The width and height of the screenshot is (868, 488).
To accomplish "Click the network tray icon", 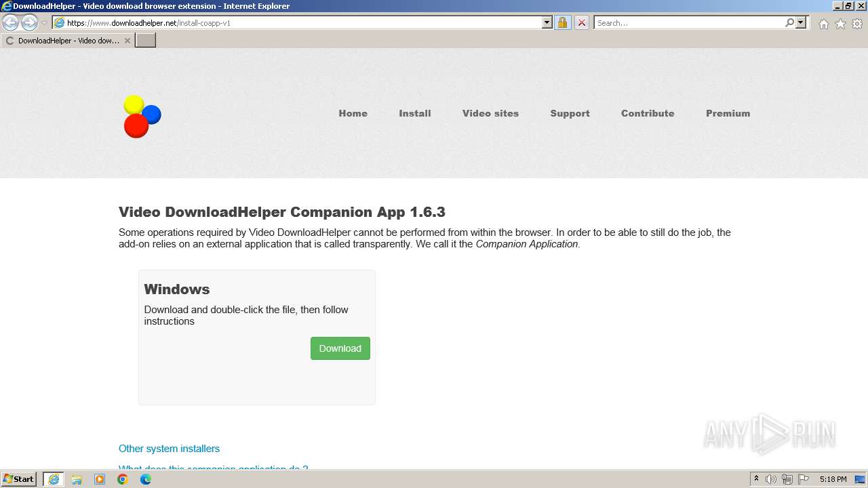I will click(787, 479).
